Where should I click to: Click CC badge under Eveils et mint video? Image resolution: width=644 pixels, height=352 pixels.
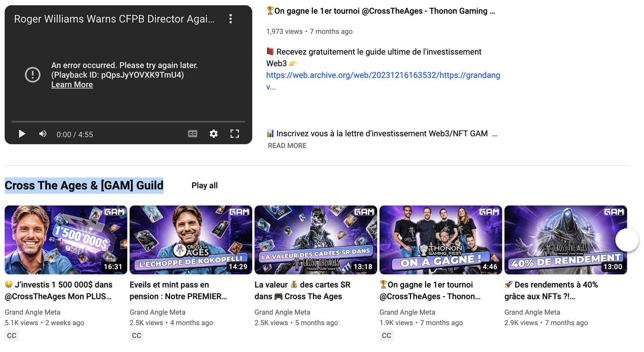pos(137,336)
